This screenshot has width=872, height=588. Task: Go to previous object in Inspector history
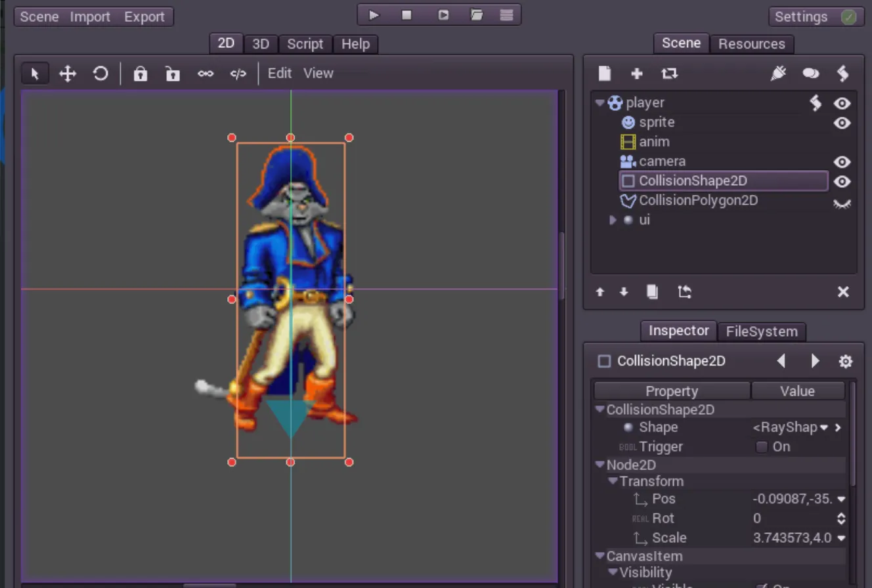point(781,361)
